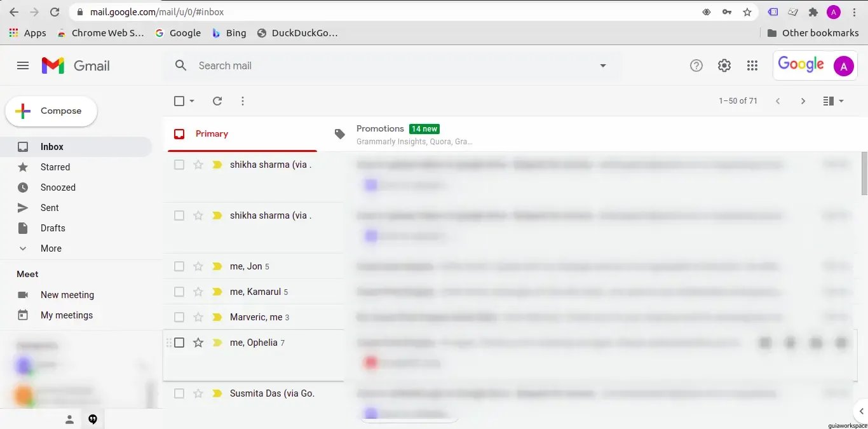
Task: Star the me, Ophelia conversation
Action: pyautogui.click(x=198, y=343)
